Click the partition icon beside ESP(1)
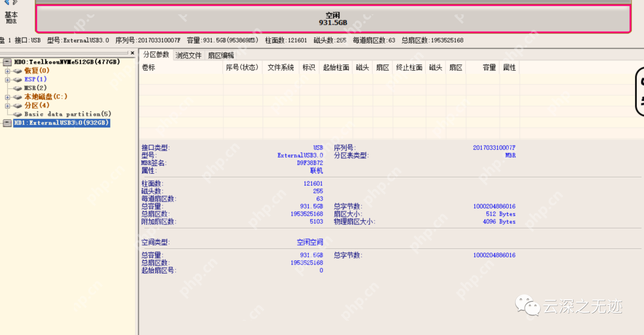This screenshot has width=644, height=335. coord(18,80)
